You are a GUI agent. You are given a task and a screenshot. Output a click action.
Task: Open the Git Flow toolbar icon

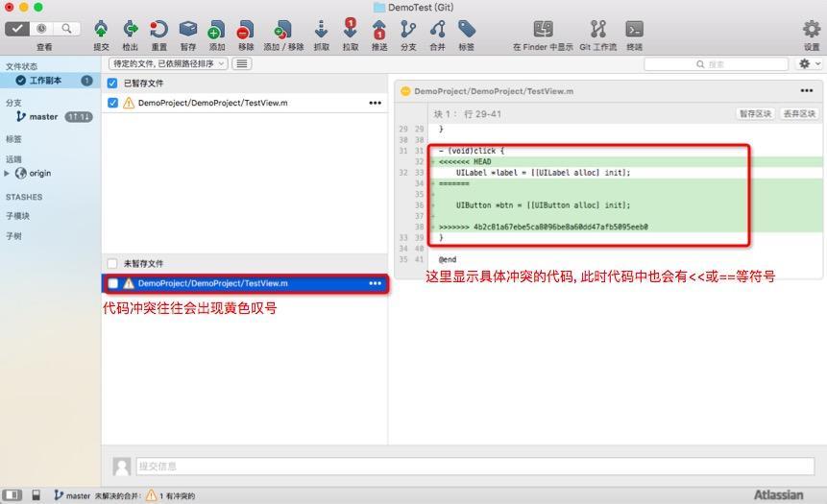(x=598, y=29)
